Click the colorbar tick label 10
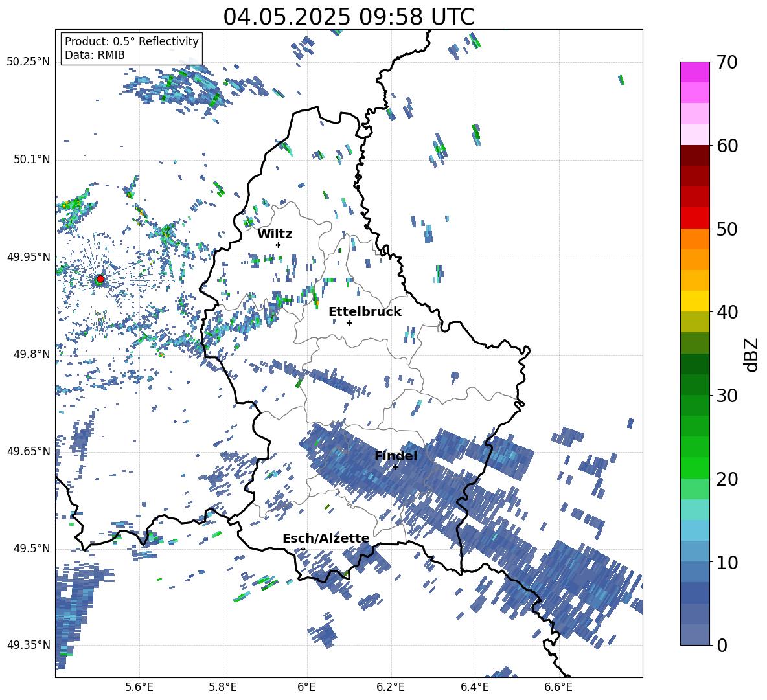This screenshot has width=767, height=700. click(x=727, y=562)
